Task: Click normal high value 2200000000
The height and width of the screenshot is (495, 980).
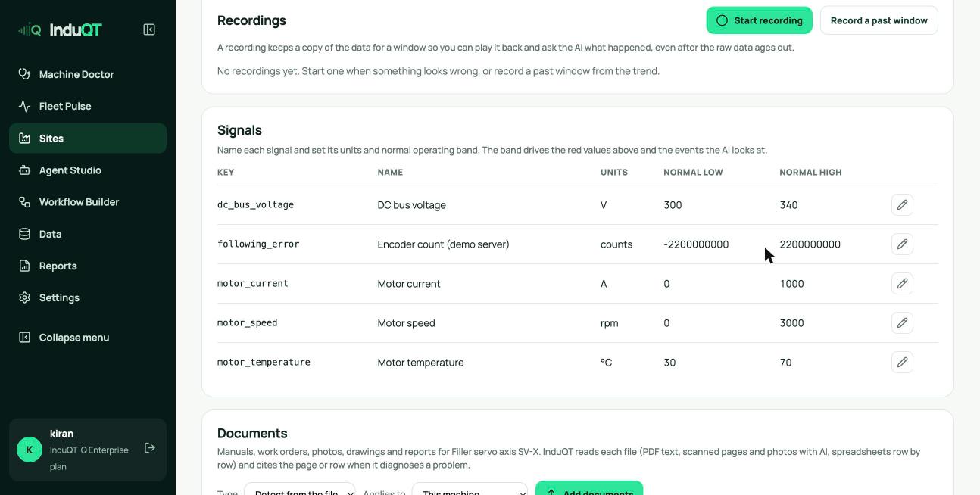Action: [x=810, y=244]
